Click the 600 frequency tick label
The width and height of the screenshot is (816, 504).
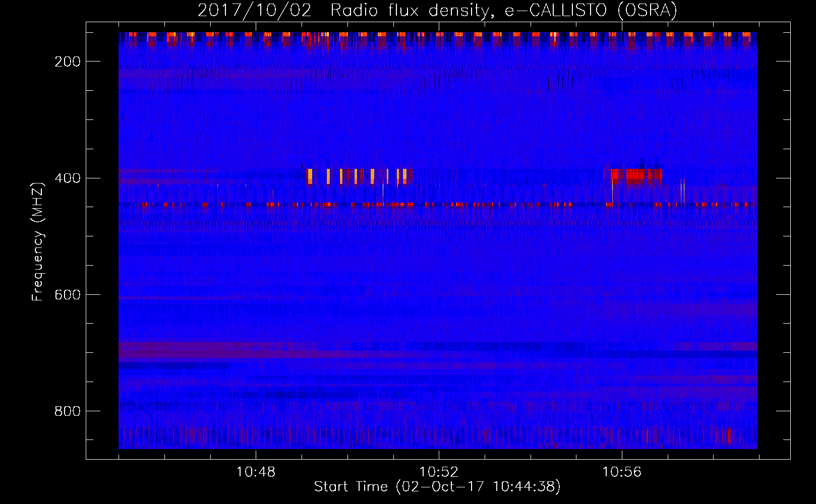[67, 295]
